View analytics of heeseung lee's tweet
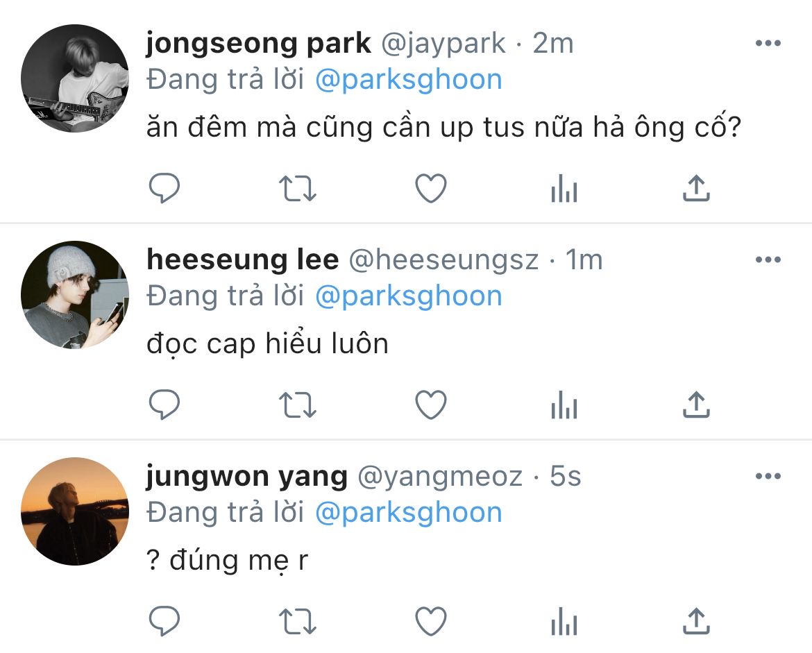812x653 pixels. coord(564,405)
